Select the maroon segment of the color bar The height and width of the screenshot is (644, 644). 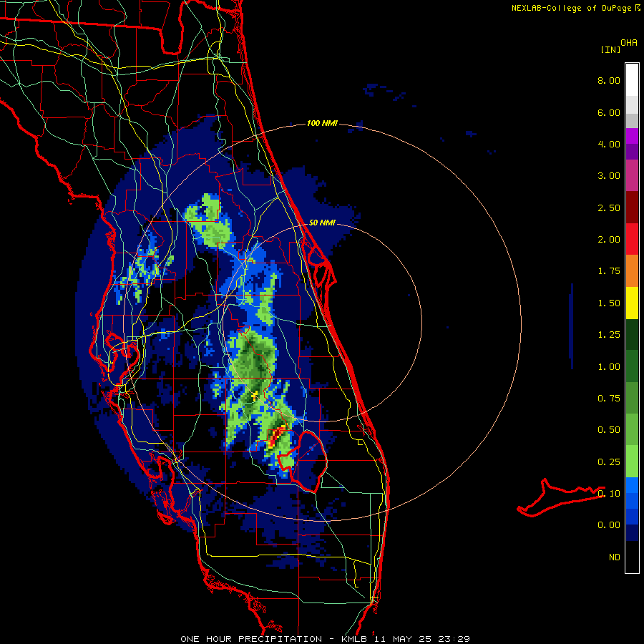tap(632, 208)
